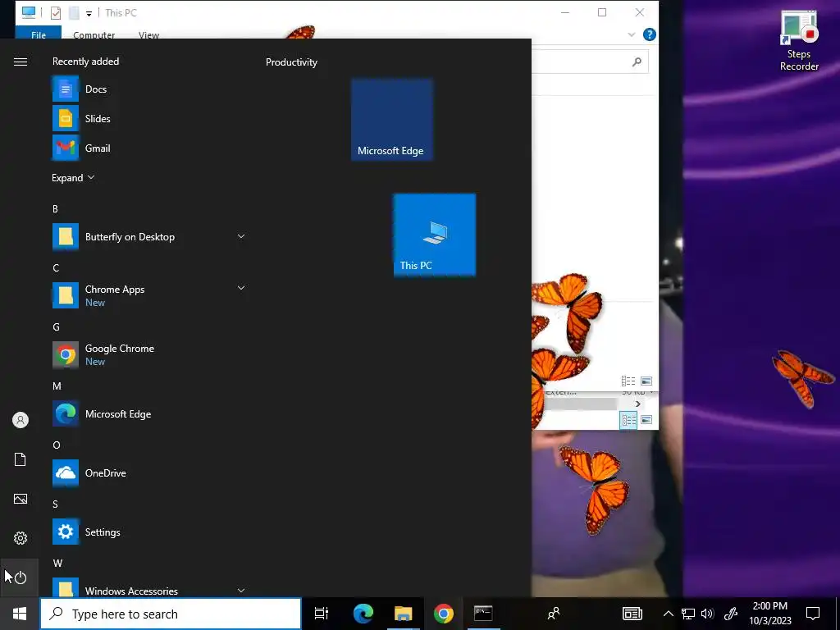Open File tab in This PC window
840x630 pixels.
coord(39,34)
